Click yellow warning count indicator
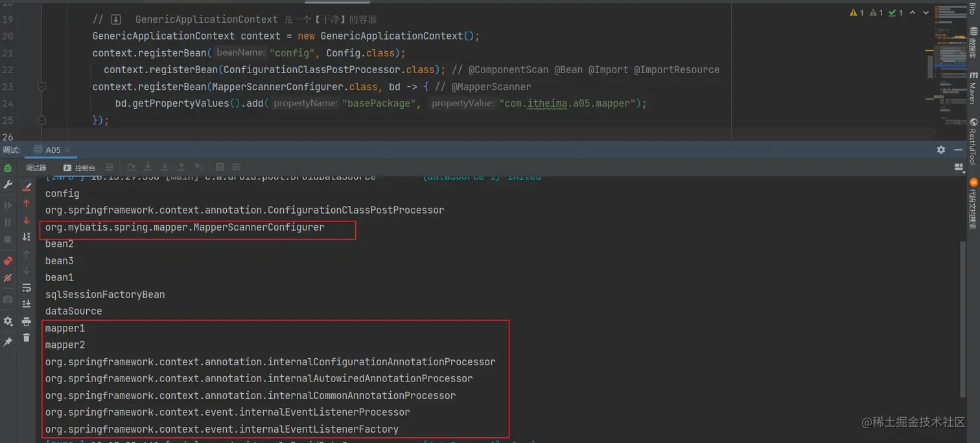Screen dimensions: 980x443 point(857,13)
